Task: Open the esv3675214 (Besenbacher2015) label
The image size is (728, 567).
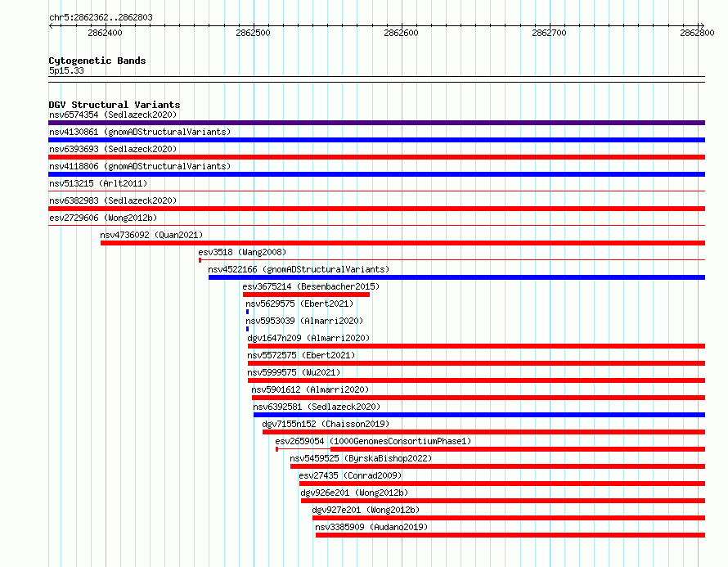Action: [311, 286]
